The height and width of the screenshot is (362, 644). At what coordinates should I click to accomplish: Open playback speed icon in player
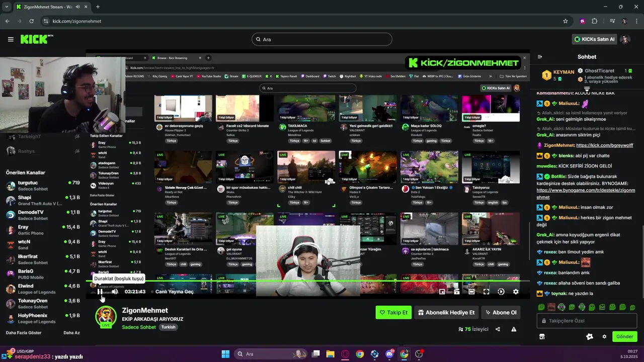pyautogui.click(x=501, y=292)
